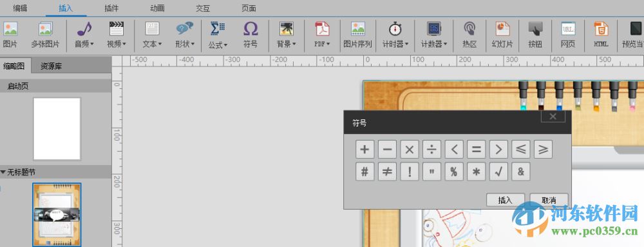644x247 pixels.
Task: Choose the plus sign symbol
Action: pos(365,150)
